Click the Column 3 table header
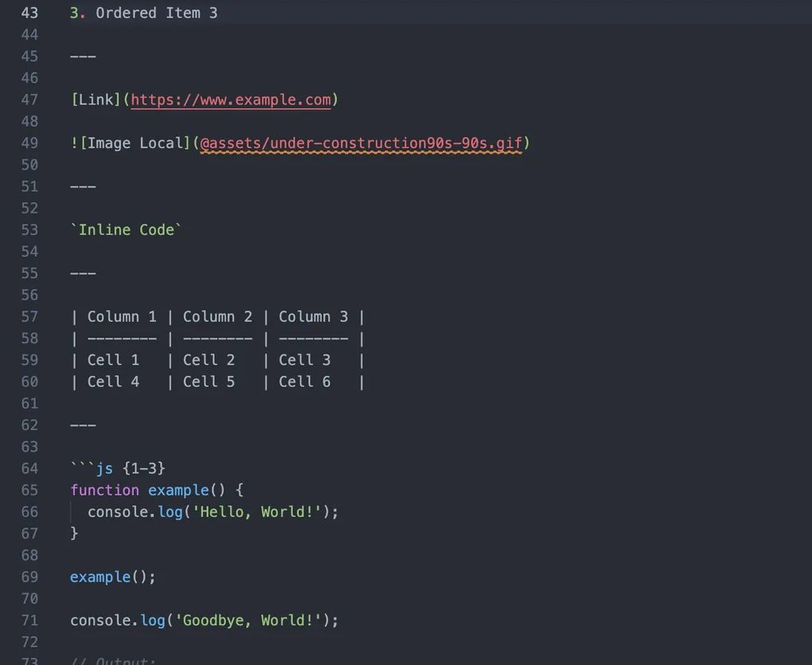Image resolution: width=812 pixels, height=665 pixels. coord(313,316)
